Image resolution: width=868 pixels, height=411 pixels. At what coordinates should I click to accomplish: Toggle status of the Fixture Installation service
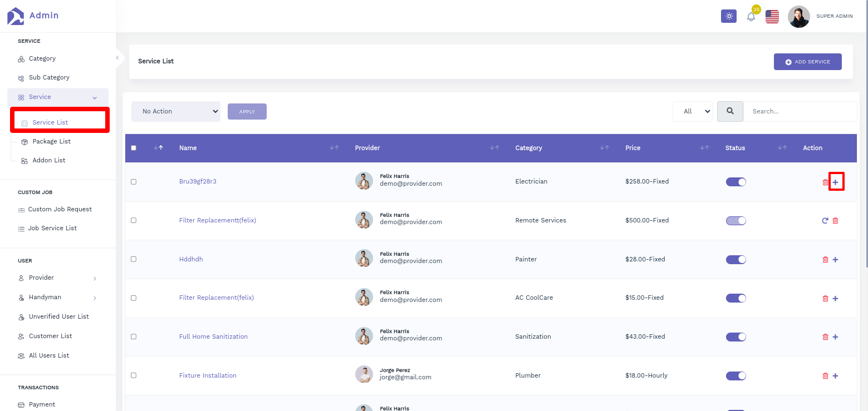point(736,376)
